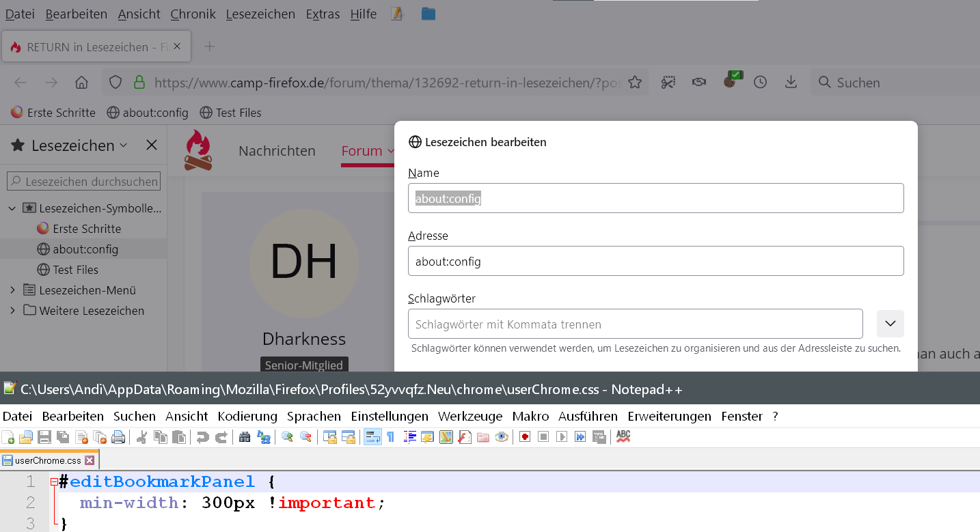Select about:config in the sidebar tree
Image resolution: width=980 pixels, height=532 pixels.
point(83,249)
